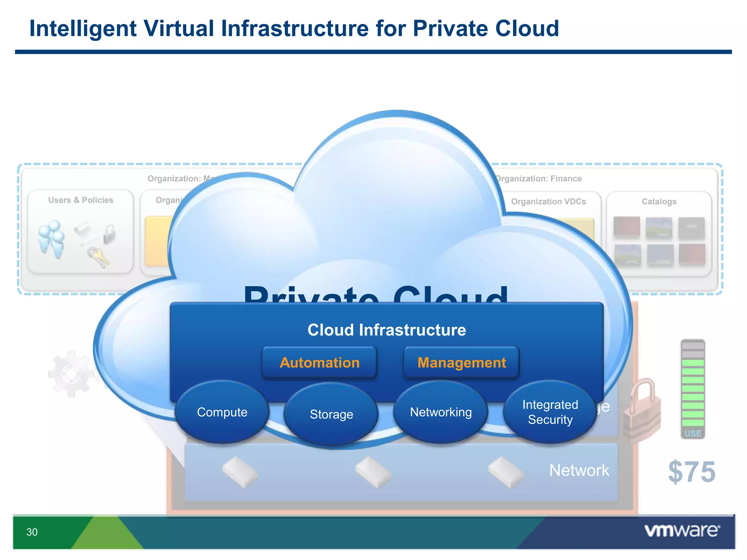Open the bottom-left catalog thumbnail

(627, 254)
